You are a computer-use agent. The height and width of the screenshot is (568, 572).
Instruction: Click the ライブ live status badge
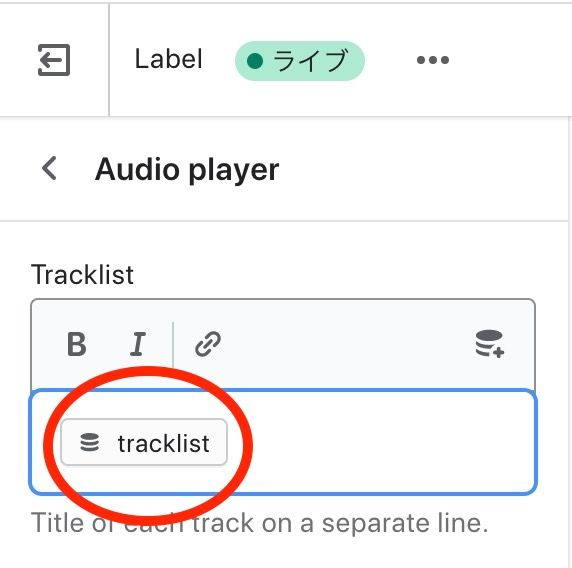[299, 61]
